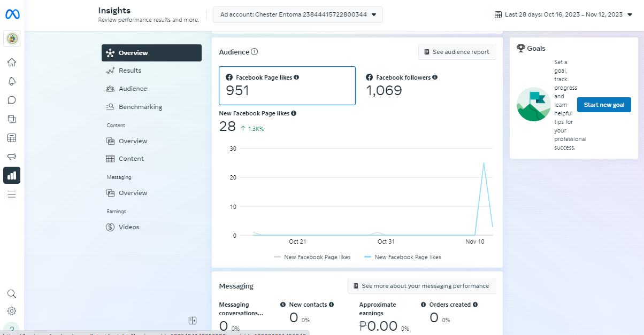Screen dimensions: 644x335
Task: Go to Benchmarking in the sidebar
Action: (x=140, y=107)
